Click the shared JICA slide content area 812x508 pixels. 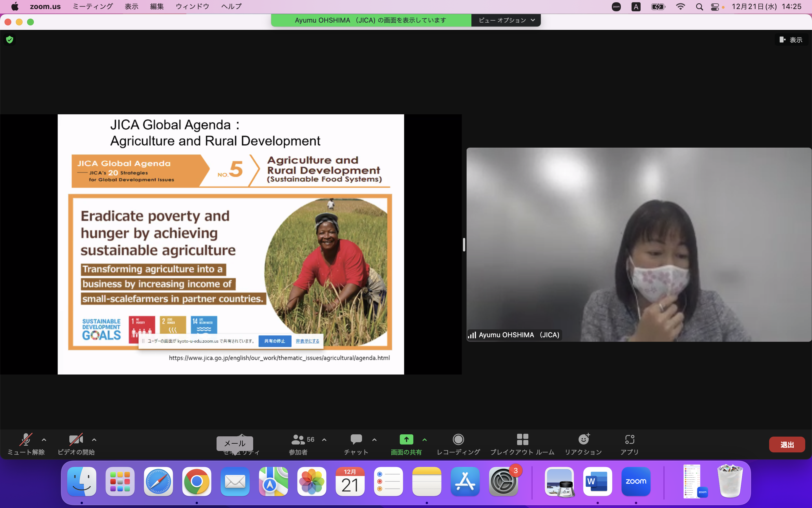[x=231, y=244]
